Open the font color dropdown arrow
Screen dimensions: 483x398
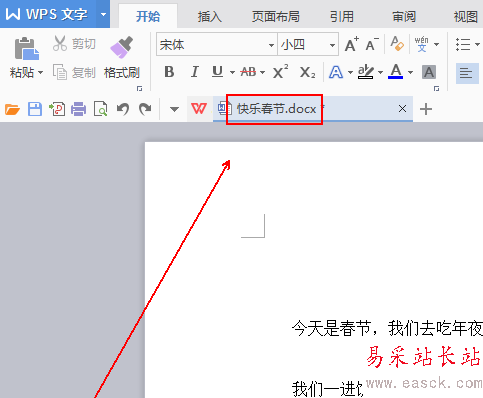(x=410, y=72)
